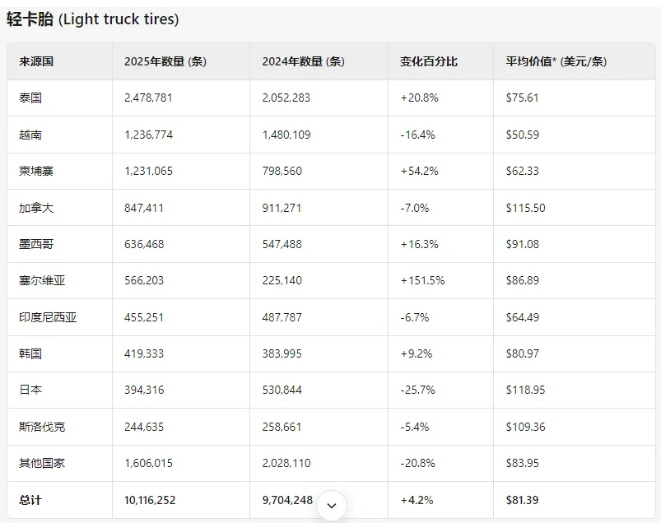The height and width of the screenshot is (528, 668).
Task: Click the 泰国 row label
Action: click(x=30, y=98)
